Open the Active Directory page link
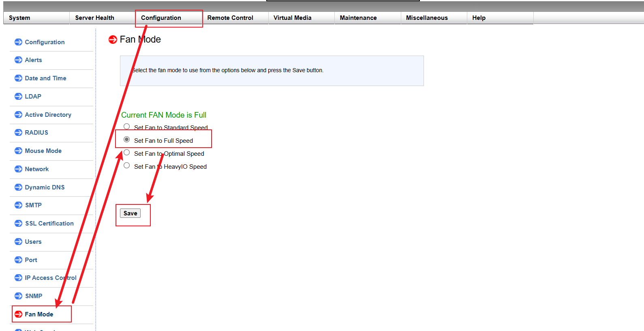The height and width of the screenshot is (331, 644). [x=48, y=115]
